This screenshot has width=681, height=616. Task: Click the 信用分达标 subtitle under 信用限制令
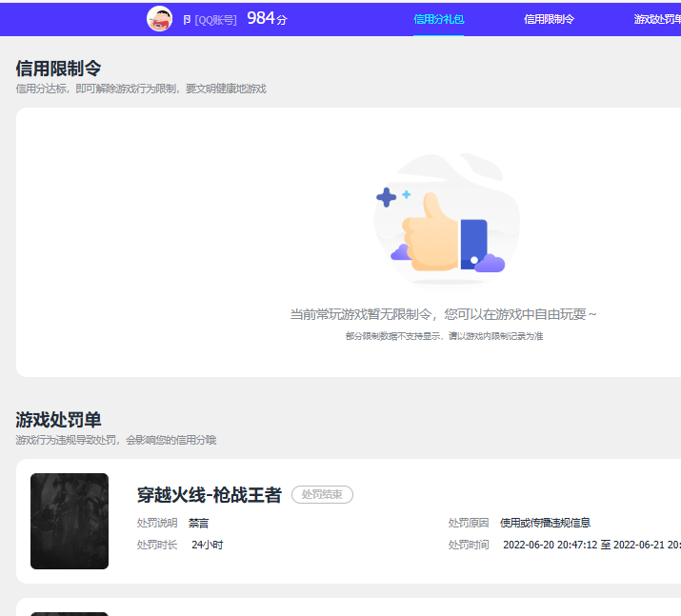pos(141,89)
